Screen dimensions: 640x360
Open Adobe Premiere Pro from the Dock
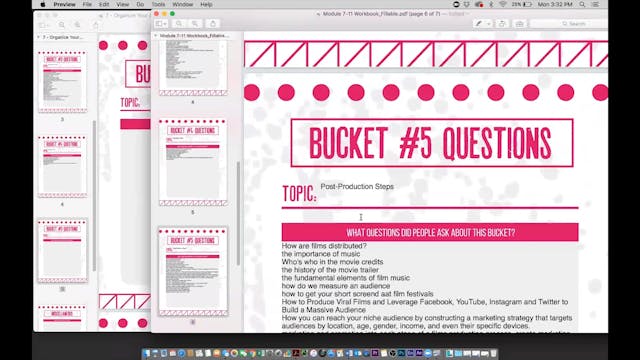375,353
